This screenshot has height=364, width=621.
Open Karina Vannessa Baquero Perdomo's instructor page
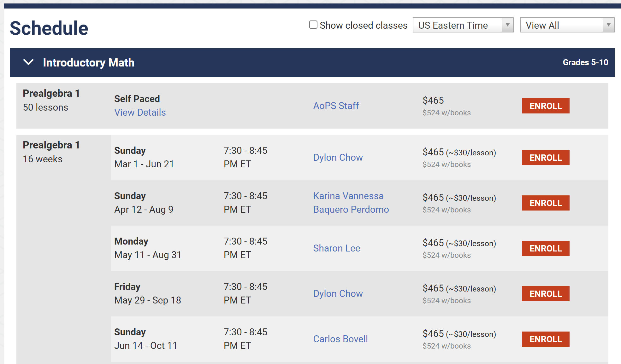(x=351, y=203)
